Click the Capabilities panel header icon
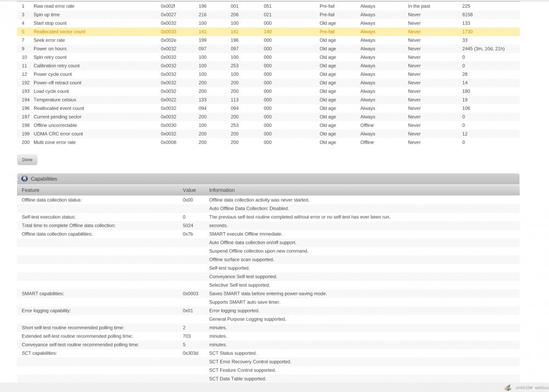 (x=25, y=178)
